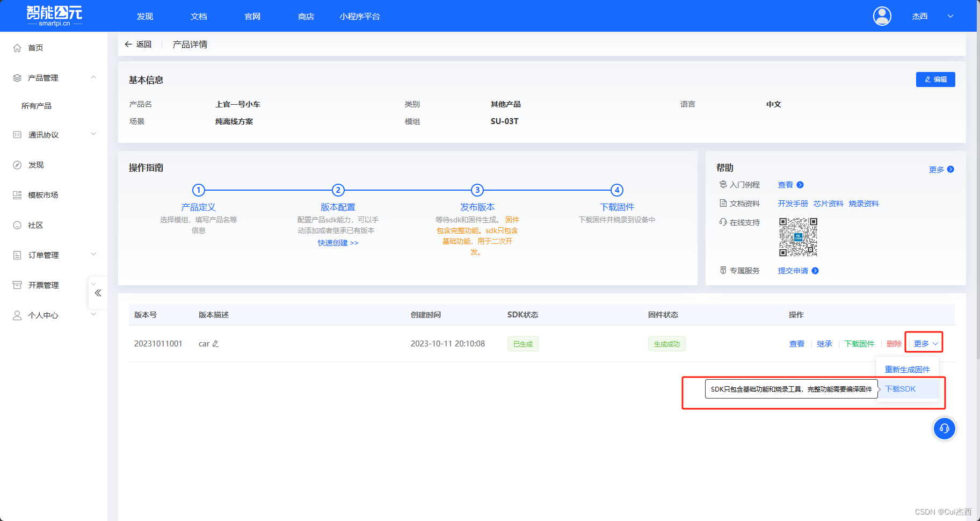Click the 文档资料 document icon
This screenshot has height=521, width=980.
point(723,203)
